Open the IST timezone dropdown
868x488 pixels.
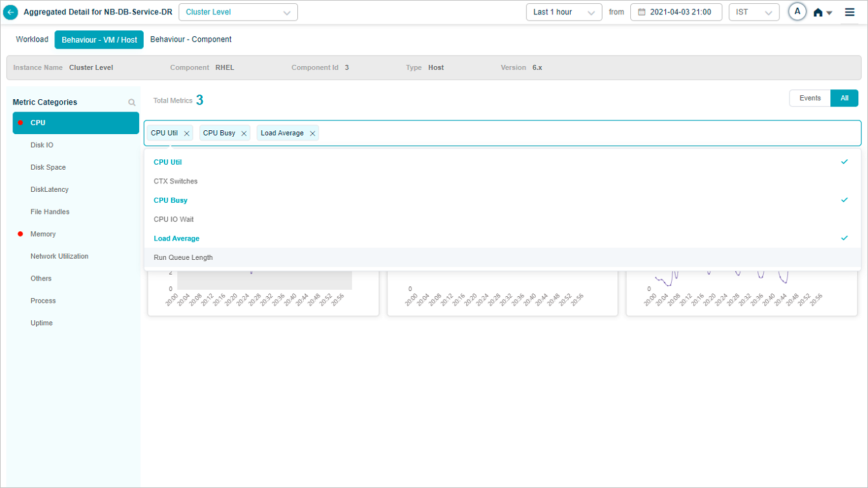pyautogui.click(x=753, y=12)
